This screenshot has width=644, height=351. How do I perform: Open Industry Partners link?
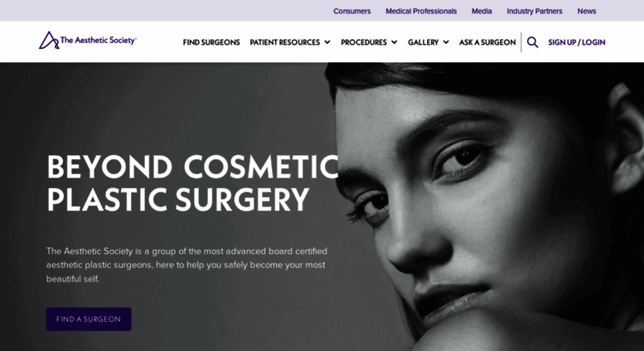tap(535, 11)
